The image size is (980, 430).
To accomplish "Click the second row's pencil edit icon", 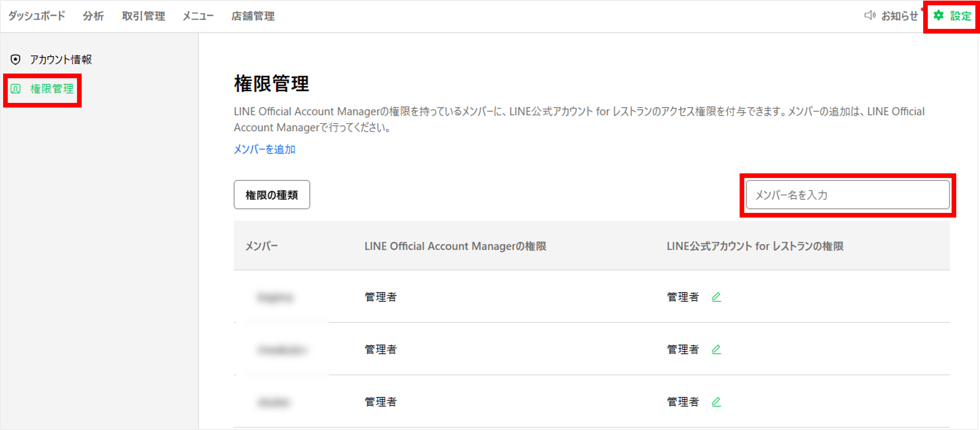I will [x=716, y=349].
